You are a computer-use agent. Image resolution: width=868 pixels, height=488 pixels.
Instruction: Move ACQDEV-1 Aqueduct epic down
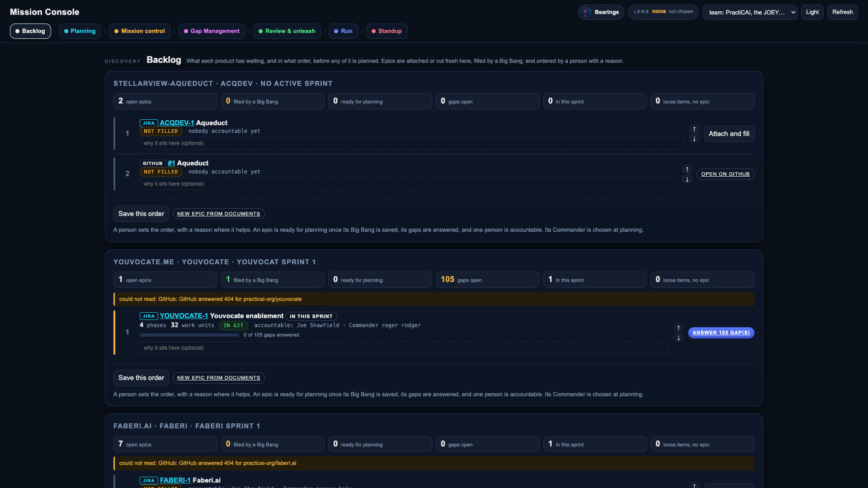tap(694, 139)
